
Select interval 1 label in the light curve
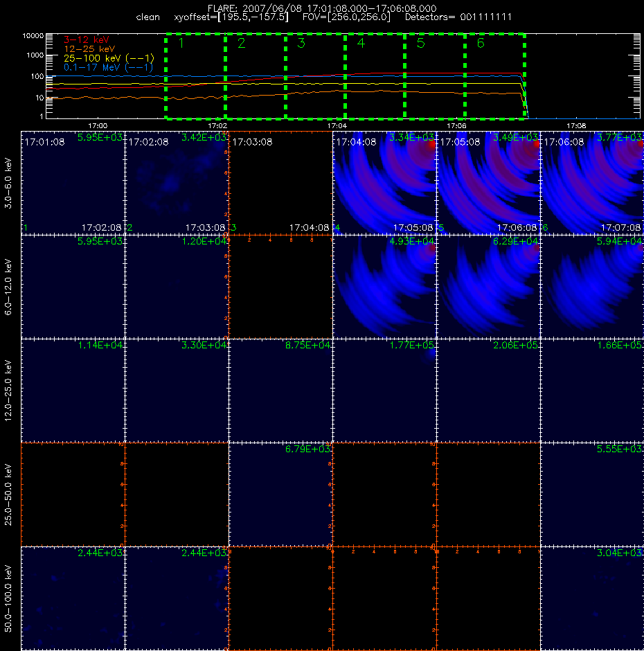point(181,43)
